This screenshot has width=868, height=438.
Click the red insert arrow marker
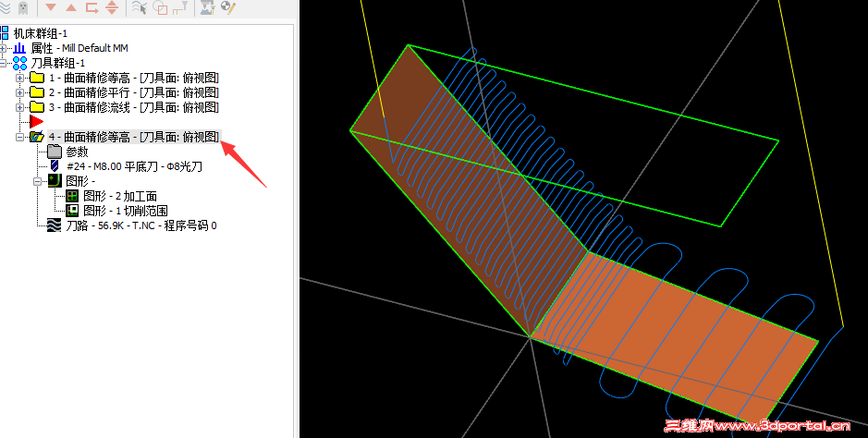coord(37,122)
